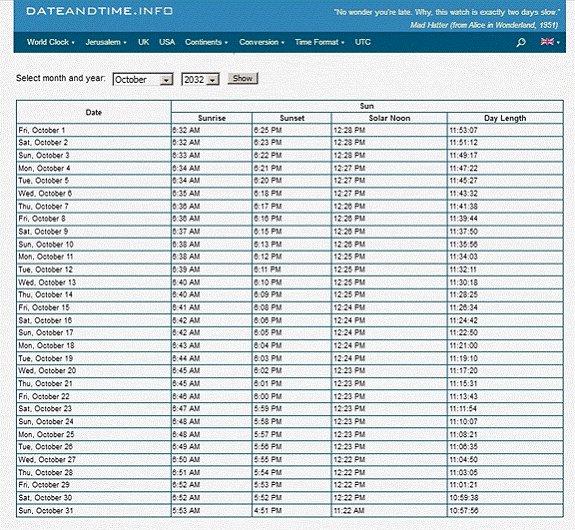Image resolution: width=575 pixels, height=530 pixels.
Task: Open the UK flag language selector
Action: coord(550,42)
